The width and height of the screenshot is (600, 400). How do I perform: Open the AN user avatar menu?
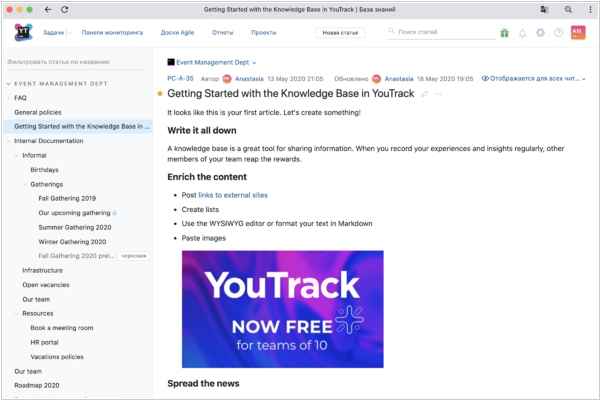point(578,33)
